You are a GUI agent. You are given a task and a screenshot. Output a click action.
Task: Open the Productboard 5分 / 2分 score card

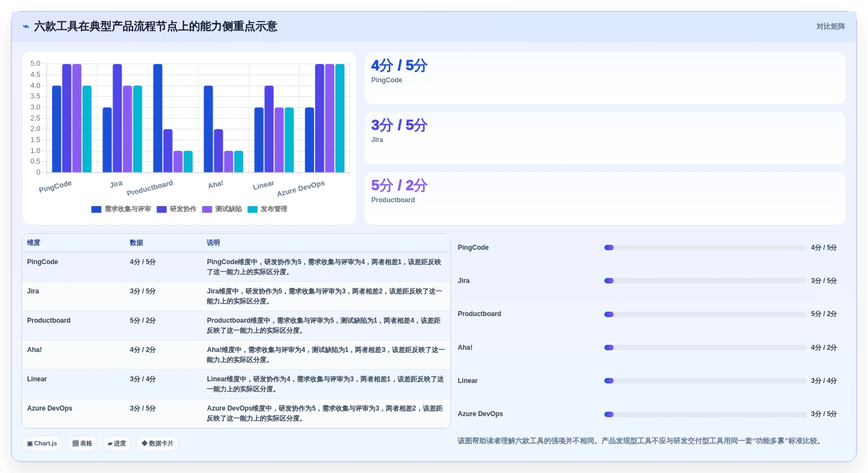click(605, 198)
